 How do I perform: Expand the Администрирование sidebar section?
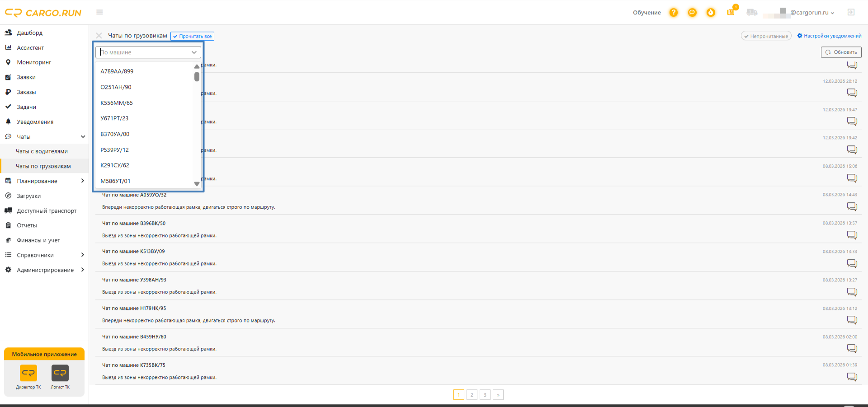[x=83, y=270]
